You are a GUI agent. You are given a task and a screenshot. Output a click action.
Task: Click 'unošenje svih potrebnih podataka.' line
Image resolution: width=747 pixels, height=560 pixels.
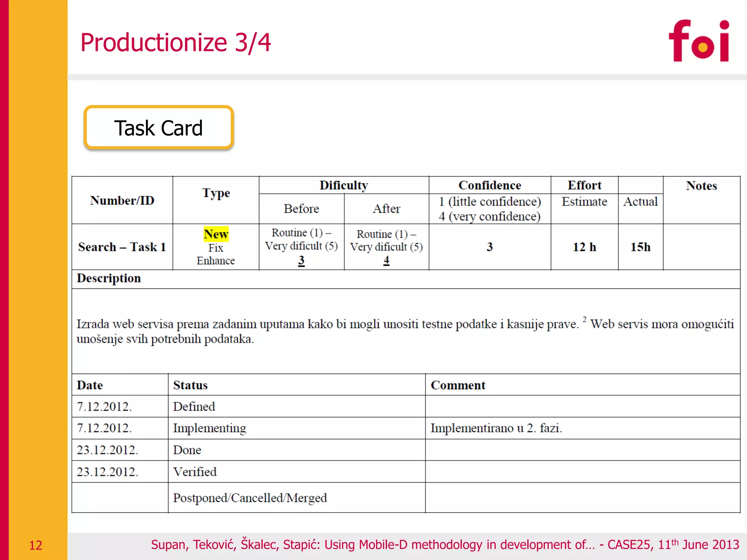(x=165, y=339)
